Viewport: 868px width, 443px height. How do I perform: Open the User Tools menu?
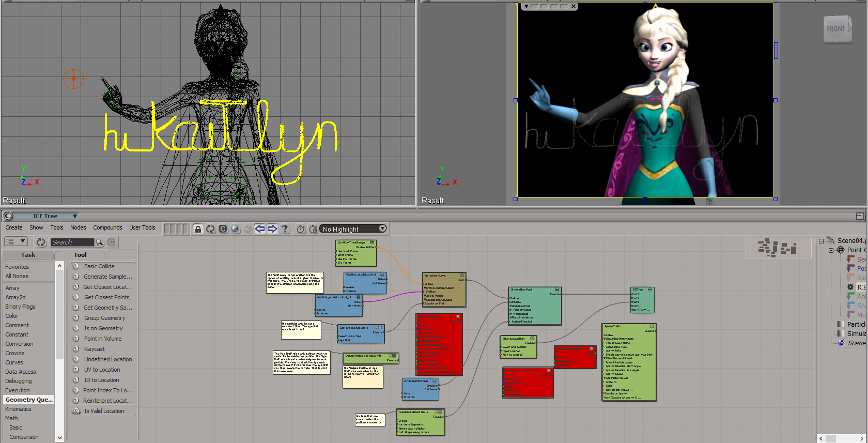tap(142, 227)
